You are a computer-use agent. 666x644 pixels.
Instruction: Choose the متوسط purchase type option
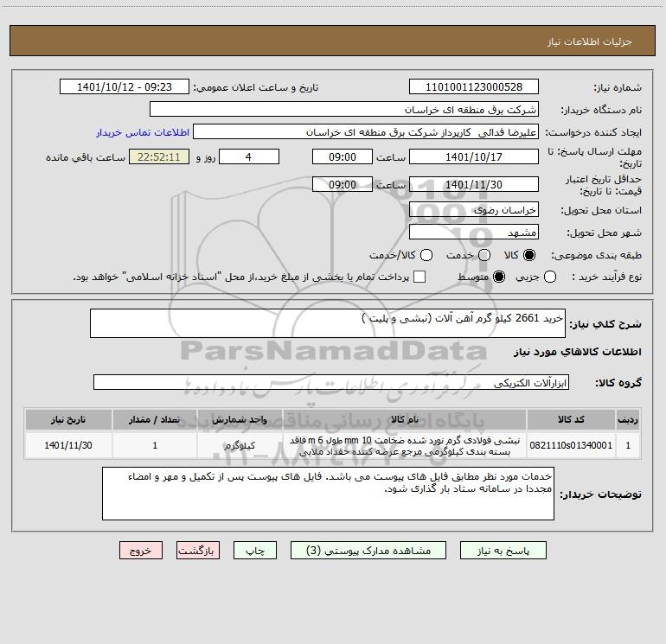pyautogui.click(x=499, y=277)
